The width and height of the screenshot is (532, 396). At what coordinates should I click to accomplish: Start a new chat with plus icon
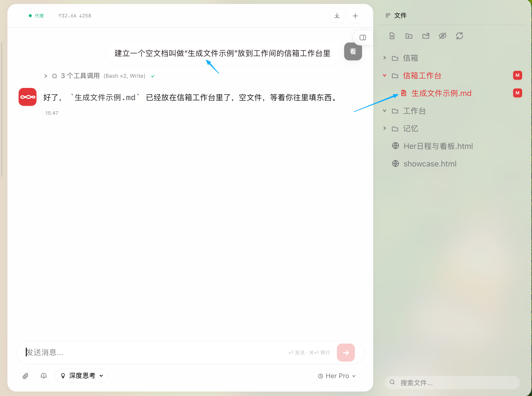click(x=355, y=16)
